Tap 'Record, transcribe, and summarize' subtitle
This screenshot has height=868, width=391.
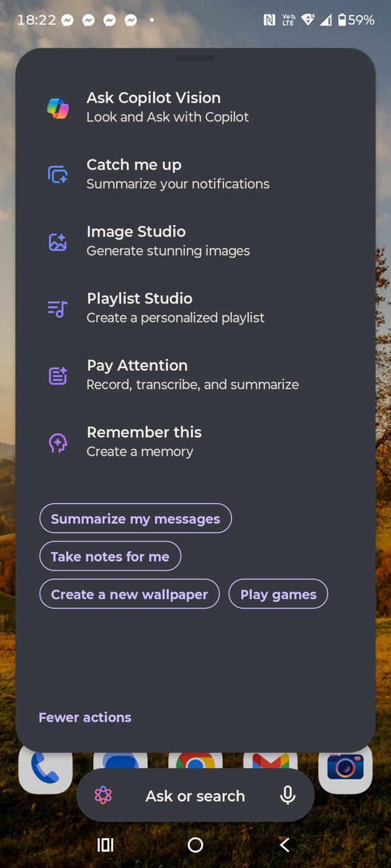[192, 385]
